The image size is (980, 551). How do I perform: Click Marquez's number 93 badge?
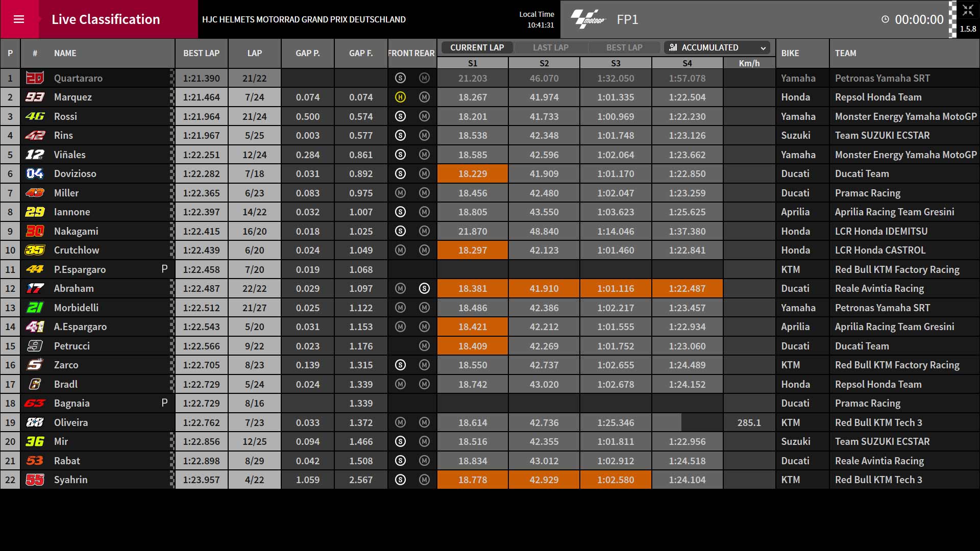pos(35,97)
